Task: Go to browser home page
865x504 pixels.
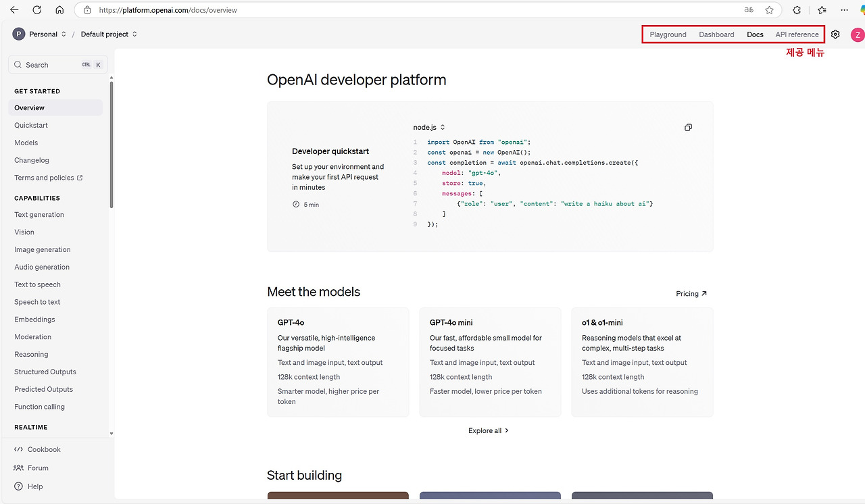Action: point(59,10)
